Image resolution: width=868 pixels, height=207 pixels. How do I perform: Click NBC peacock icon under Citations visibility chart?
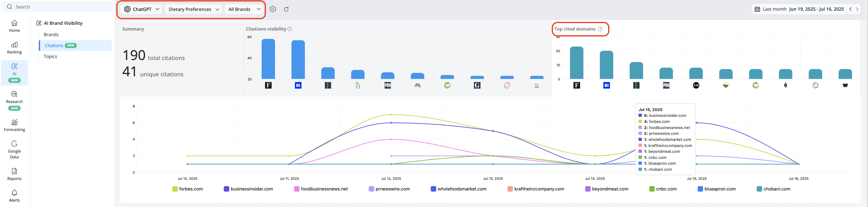[417, 85]
